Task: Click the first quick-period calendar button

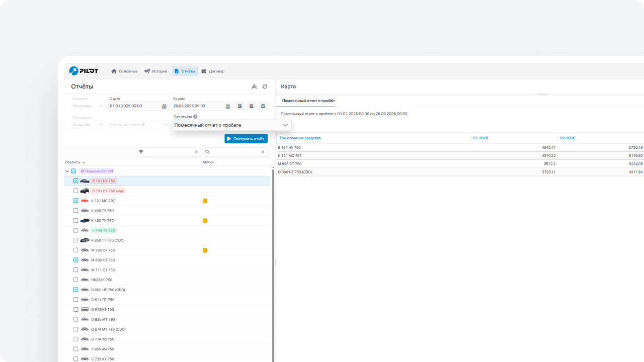Action: pos(239,106)
